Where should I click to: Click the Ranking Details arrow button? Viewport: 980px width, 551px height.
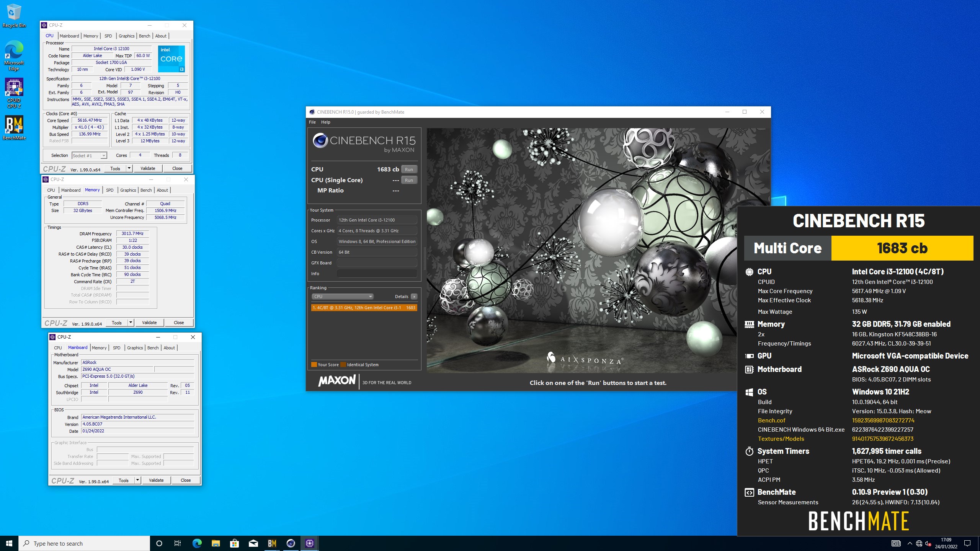414,297
